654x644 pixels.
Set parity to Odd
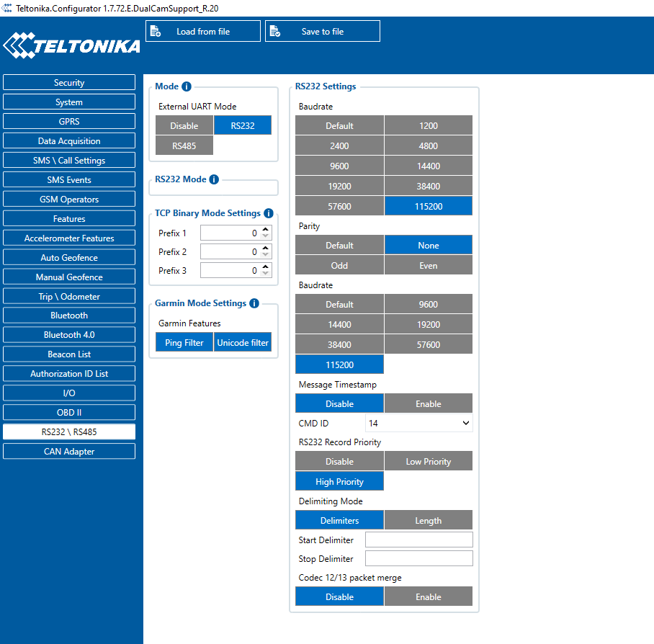click(x=339, y=265)
